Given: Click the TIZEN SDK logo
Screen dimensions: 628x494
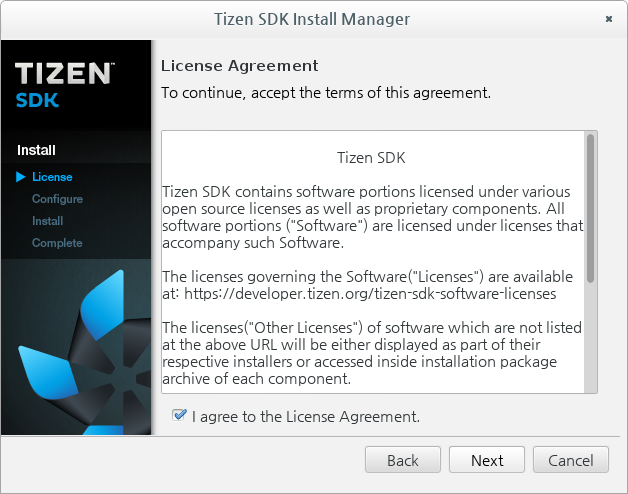Looking at the screenshot, I should coord(65,85).
